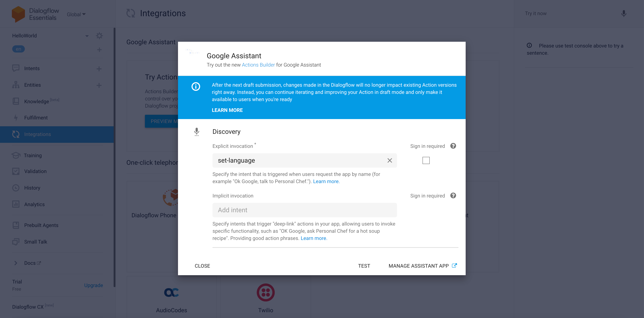This screenshot has width=644, height=318.
Task: Click the CLOSE button in dialog
Action: [x=202, y=266]
